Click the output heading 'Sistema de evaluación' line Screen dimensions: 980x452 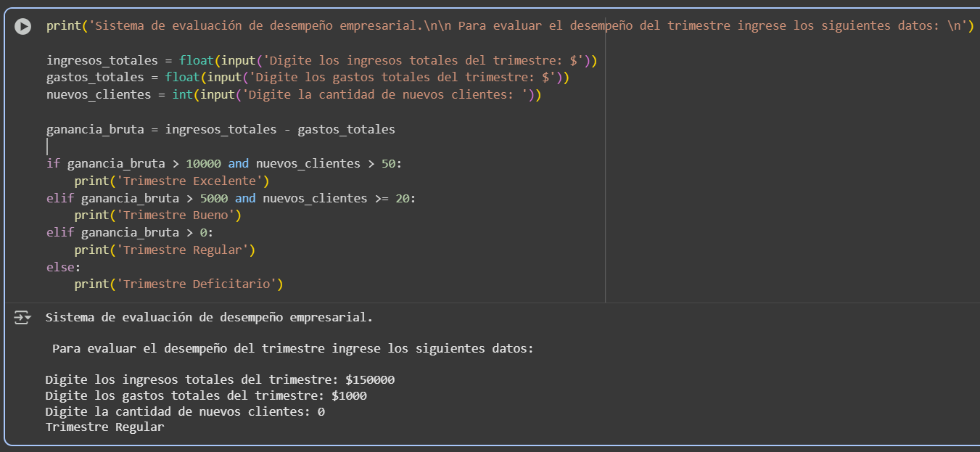[209, 317]
